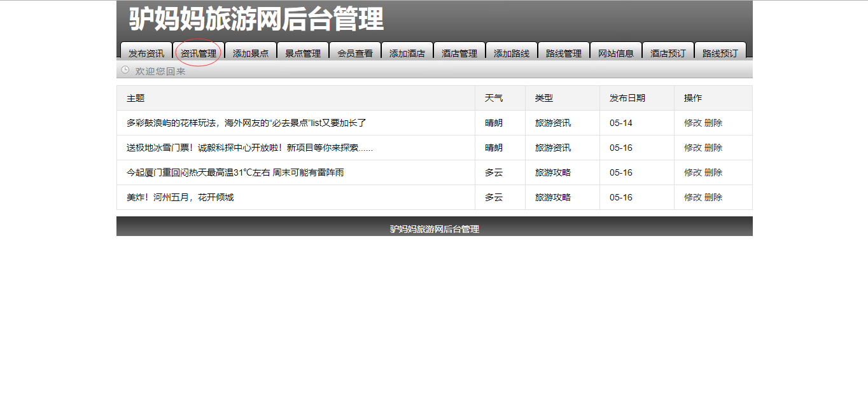
Task: Click 晴朗 in the 多彩鼓浪屿 row
Action: click(494, 123)
